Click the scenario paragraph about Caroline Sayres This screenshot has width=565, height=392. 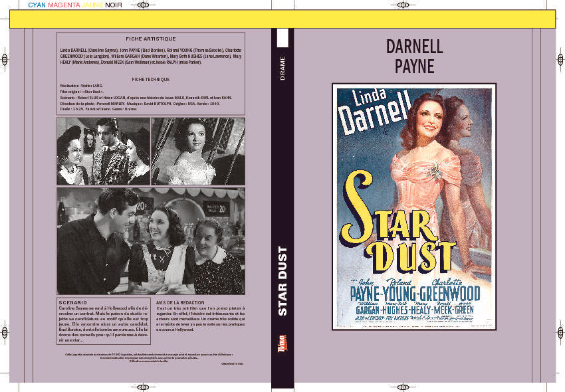104,324
